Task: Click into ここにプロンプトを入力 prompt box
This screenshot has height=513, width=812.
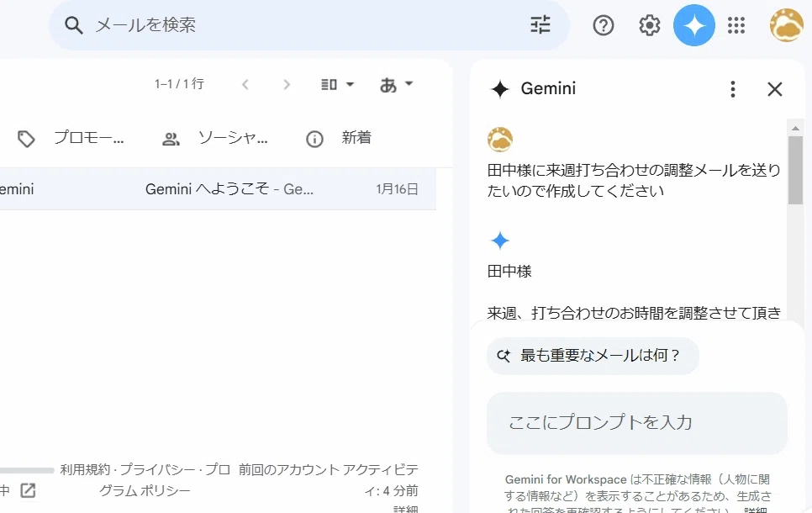Action: pos(636,423)
